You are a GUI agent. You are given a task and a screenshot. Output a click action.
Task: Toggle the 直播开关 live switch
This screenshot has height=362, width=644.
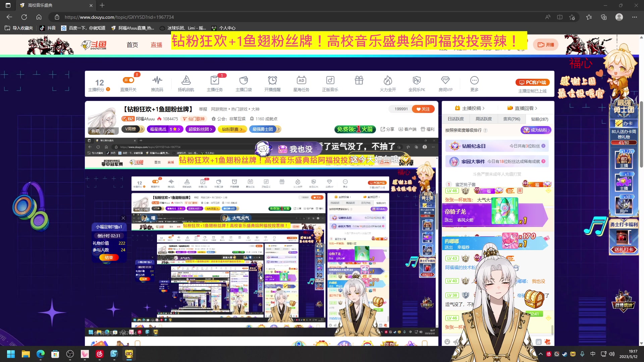coord(128,80)
